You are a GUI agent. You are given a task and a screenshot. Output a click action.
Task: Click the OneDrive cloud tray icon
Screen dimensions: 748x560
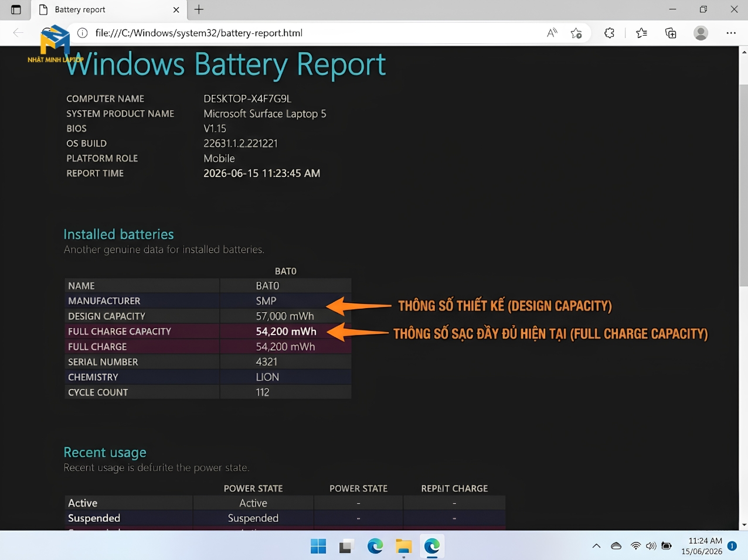[616, 546]
